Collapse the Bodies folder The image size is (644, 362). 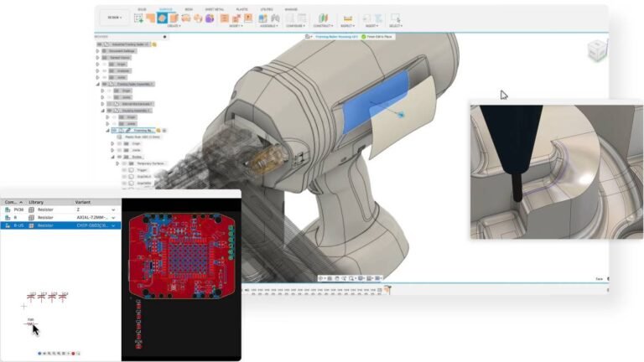coord(112,157)
